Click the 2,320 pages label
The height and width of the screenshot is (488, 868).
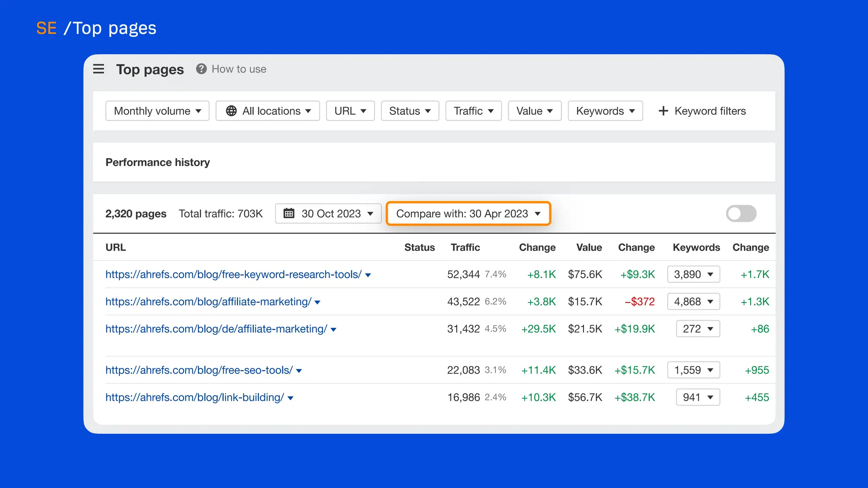point(136,213)
